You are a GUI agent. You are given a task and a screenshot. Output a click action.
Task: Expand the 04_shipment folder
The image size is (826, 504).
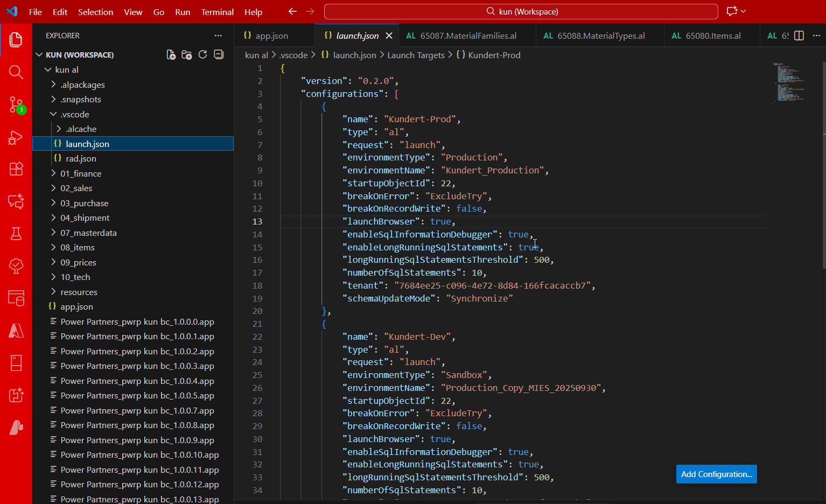pos(53,218)
